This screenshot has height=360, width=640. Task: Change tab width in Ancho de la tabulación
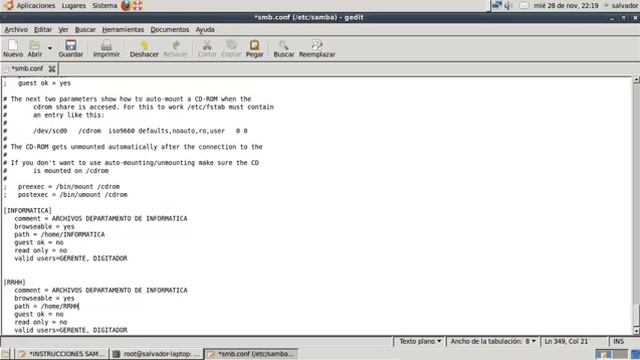click(x=493, y=341)
